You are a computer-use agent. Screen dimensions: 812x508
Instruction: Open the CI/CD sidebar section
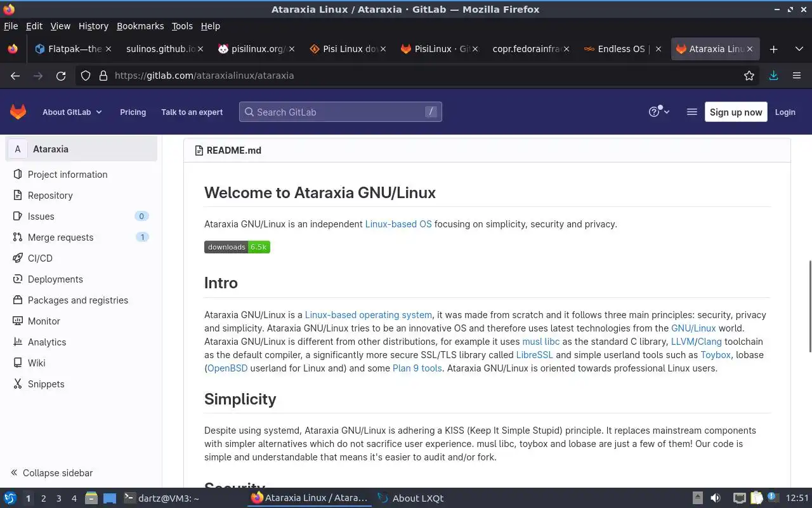point(81,258)
